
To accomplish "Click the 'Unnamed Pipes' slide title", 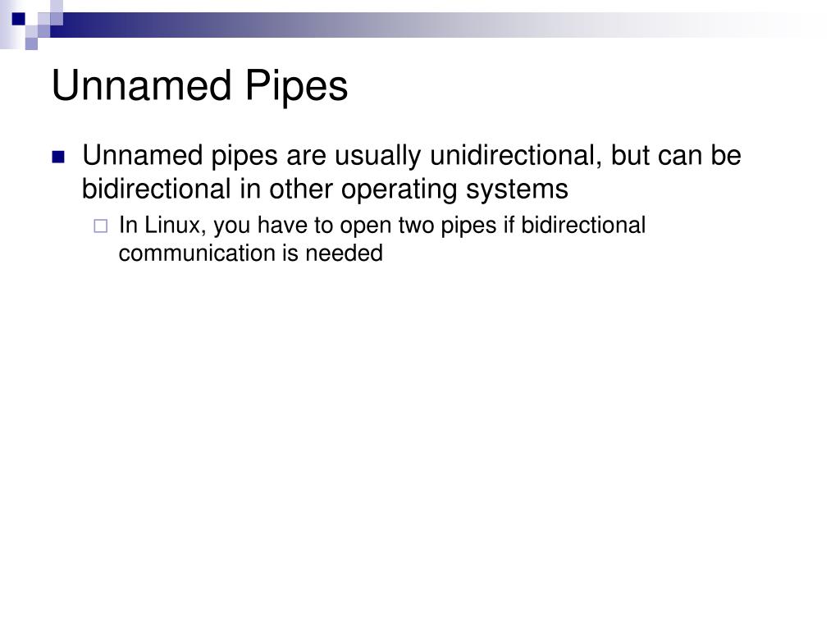I will pyautogui.click(x=200, y=85).
